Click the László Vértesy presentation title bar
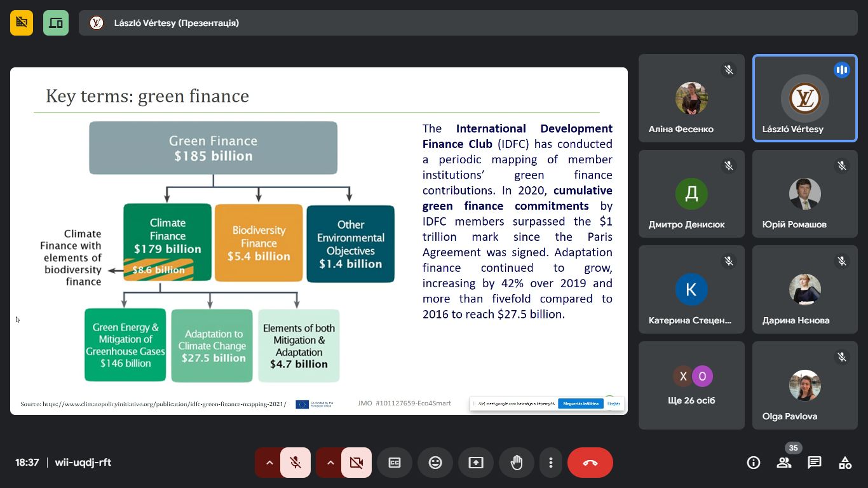This screenshot has height=488, width=868. (467, 23)
